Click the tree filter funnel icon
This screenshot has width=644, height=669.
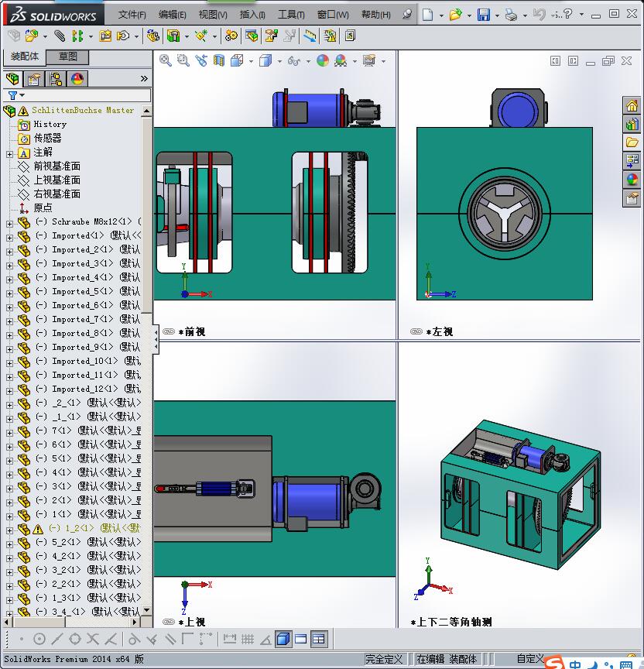[x=13, y=95]
